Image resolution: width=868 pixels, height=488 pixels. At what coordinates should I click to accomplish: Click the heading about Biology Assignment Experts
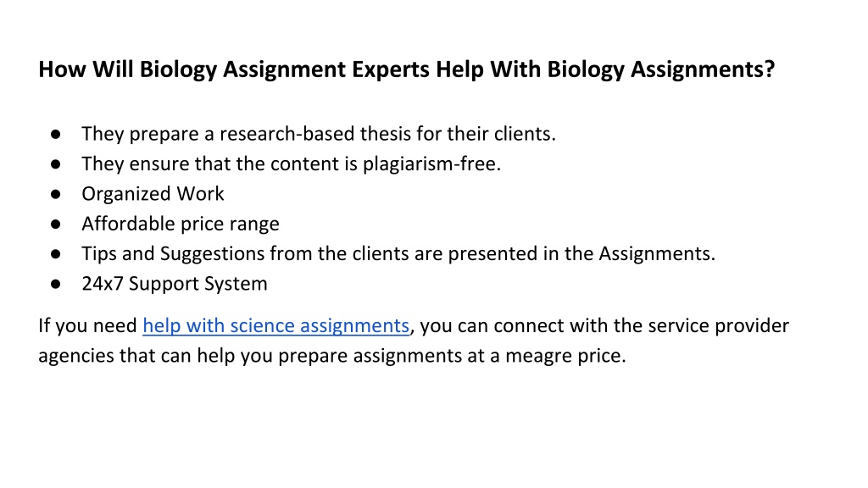(x=406, y=69)
